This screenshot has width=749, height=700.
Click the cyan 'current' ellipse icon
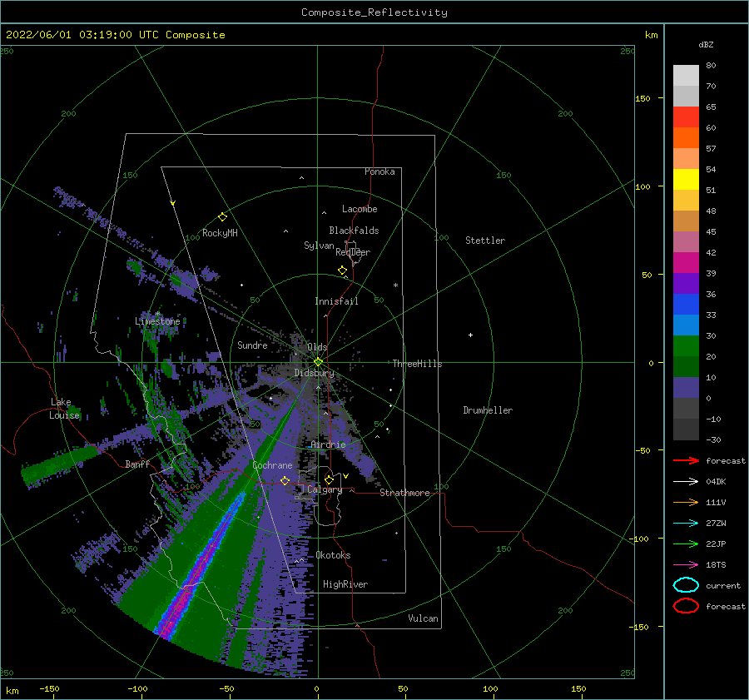point(686,585)
